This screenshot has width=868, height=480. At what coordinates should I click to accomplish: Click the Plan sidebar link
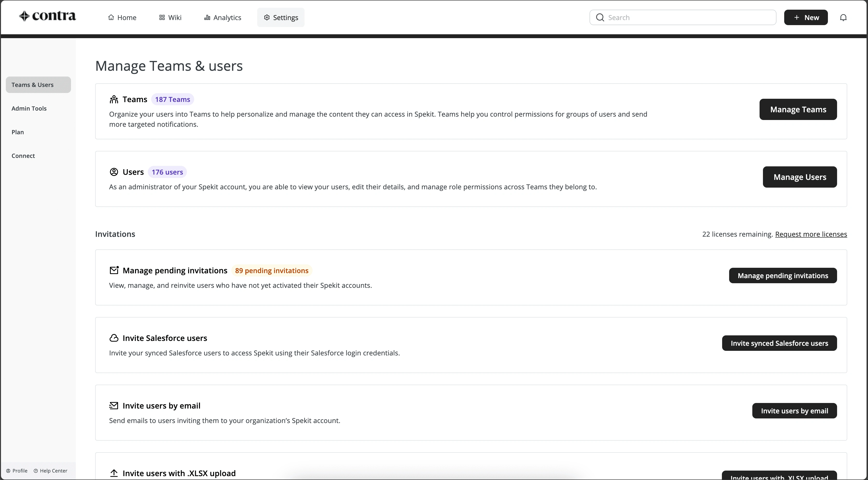[x=17, y=132]
